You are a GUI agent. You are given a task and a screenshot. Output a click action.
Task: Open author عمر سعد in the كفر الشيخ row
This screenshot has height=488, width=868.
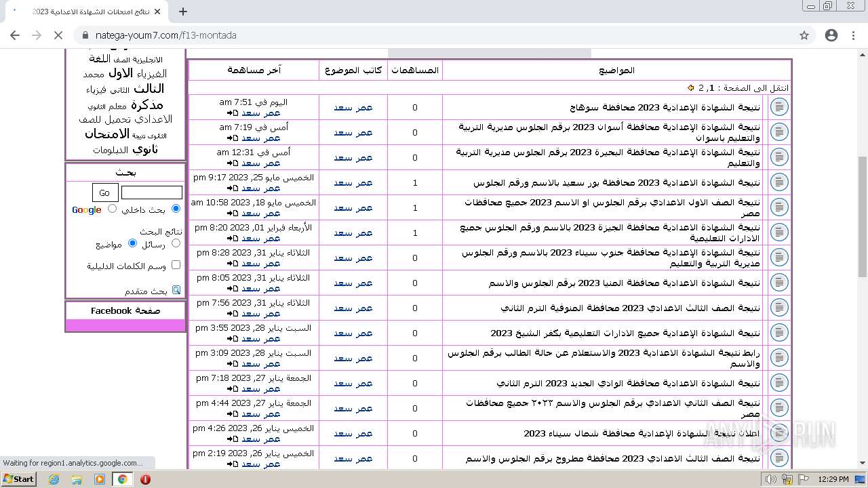click(x=353, y=333)
